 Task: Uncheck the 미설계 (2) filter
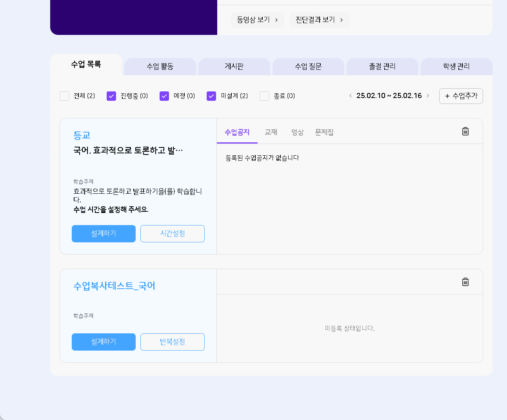(211, 96)
